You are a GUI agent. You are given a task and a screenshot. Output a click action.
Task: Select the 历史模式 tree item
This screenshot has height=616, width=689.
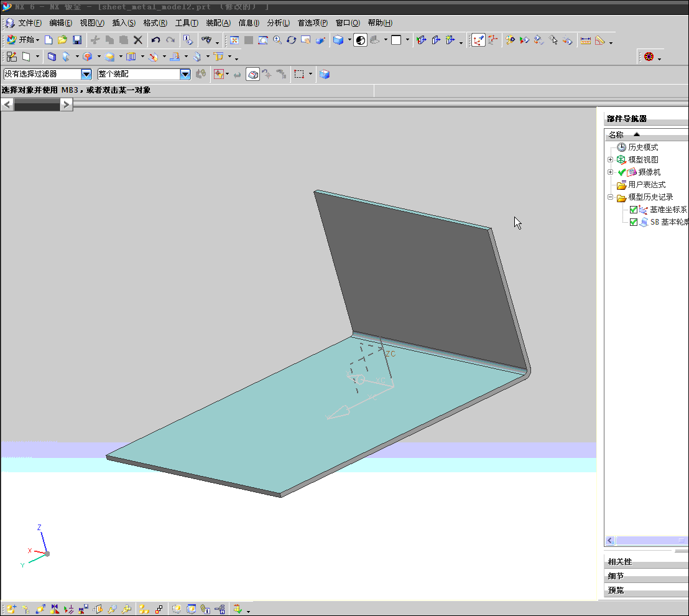pos(643,147)
